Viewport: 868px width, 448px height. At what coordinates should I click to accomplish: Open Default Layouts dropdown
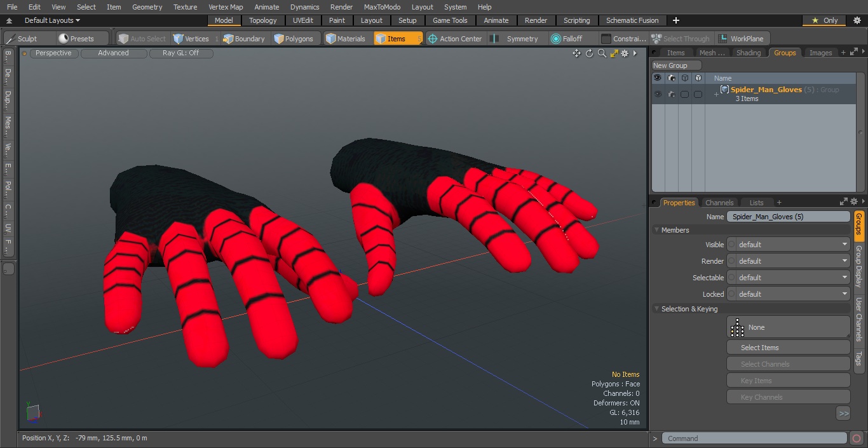point(52,20)
